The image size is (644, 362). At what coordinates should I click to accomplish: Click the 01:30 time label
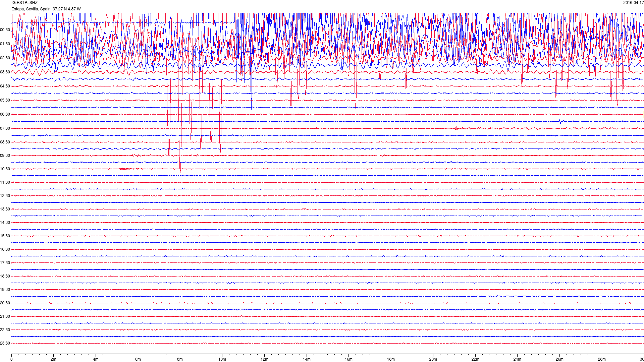(x=5, y=44)
